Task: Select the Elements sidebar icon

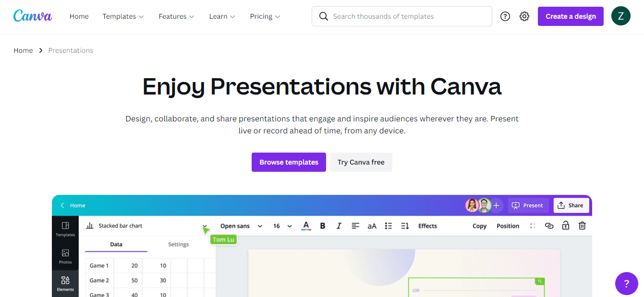Action: 65,284
